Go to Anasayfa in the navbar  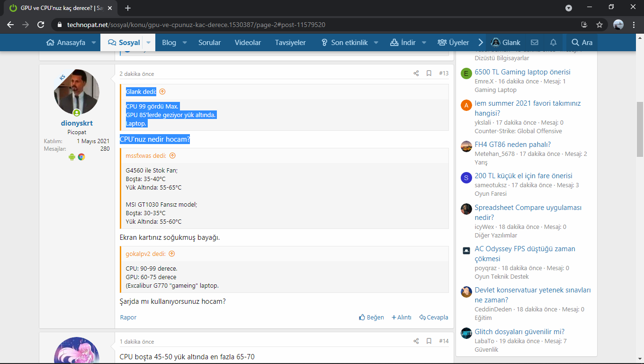tap(66, 43)
